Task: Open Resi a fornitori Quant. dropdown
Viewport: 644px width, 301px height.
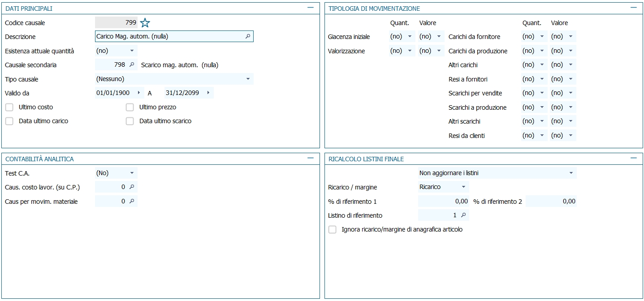Action: coord(542,79)
